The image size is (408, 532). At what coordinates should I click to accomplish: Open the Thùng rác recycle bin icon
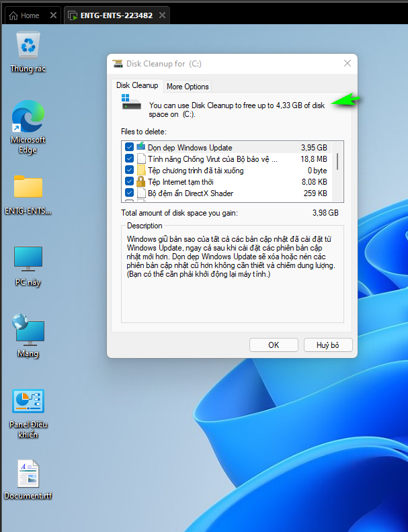click(28, 46)
